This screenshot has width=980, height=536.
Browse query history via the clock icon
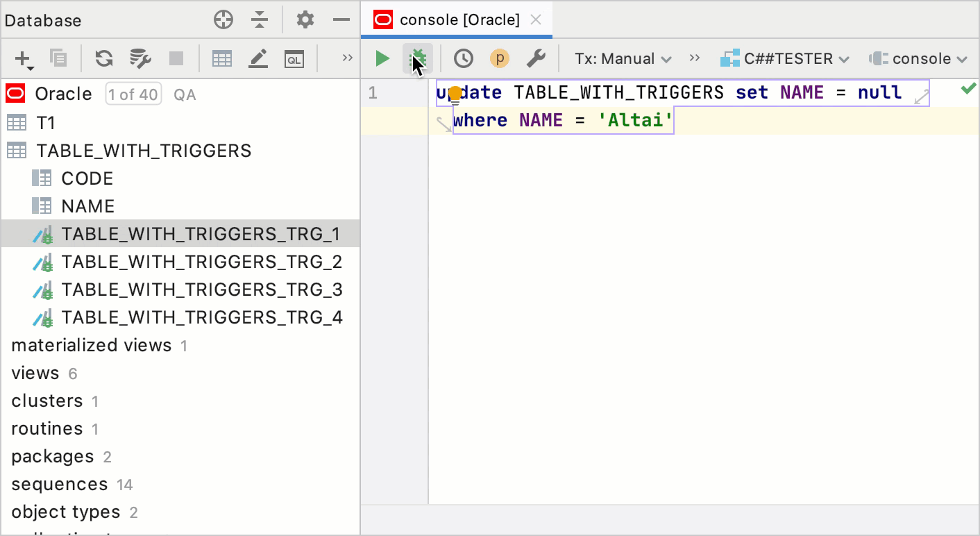click(x=464, y=58)
